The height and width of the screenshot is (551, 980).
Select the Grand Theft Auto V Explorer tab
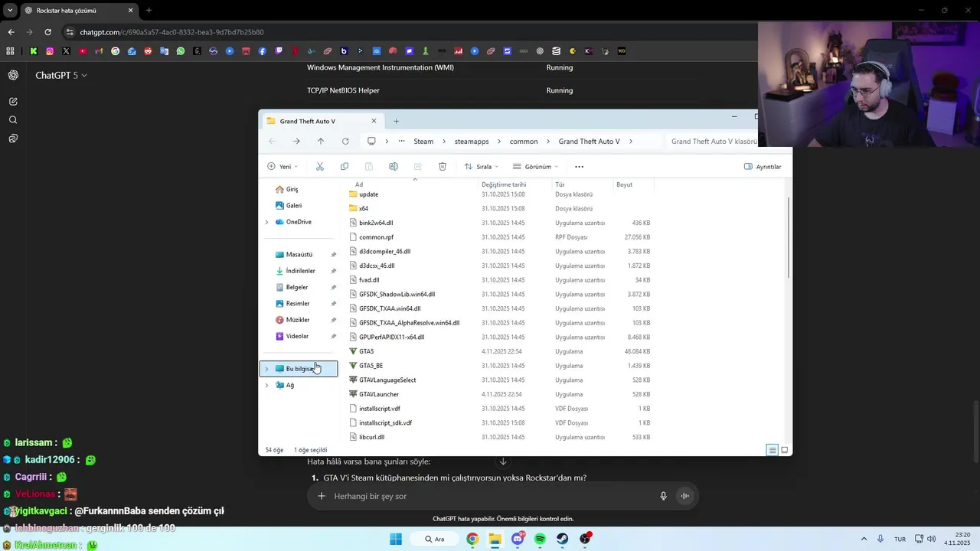pyautogui.click(x=322, y=121)
